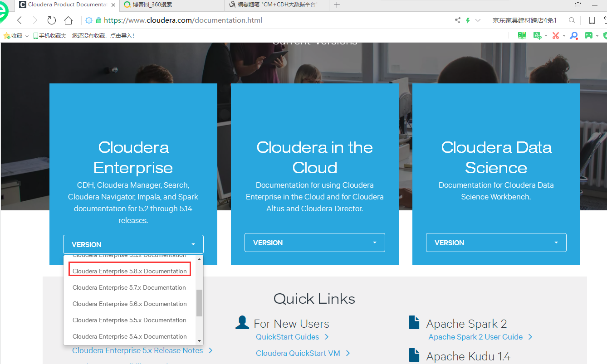Click the green book reader extension icon

tap(522, 35)
